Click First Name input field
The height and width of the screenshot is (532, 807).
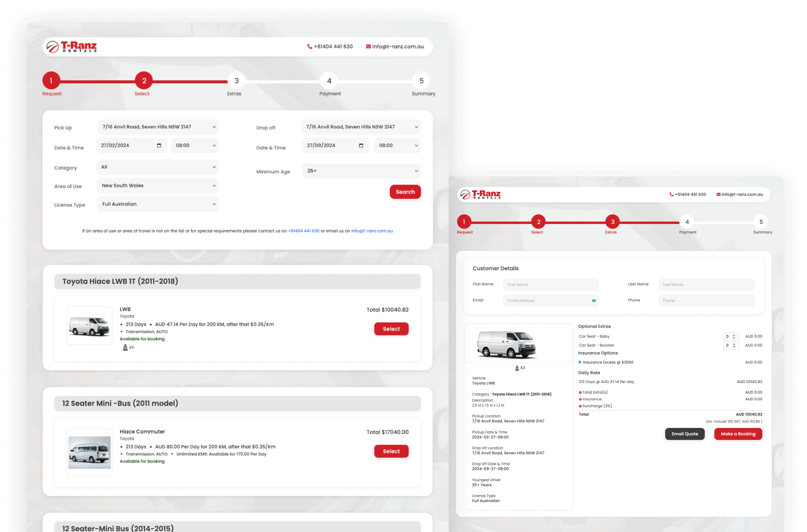tap(551, 285)
